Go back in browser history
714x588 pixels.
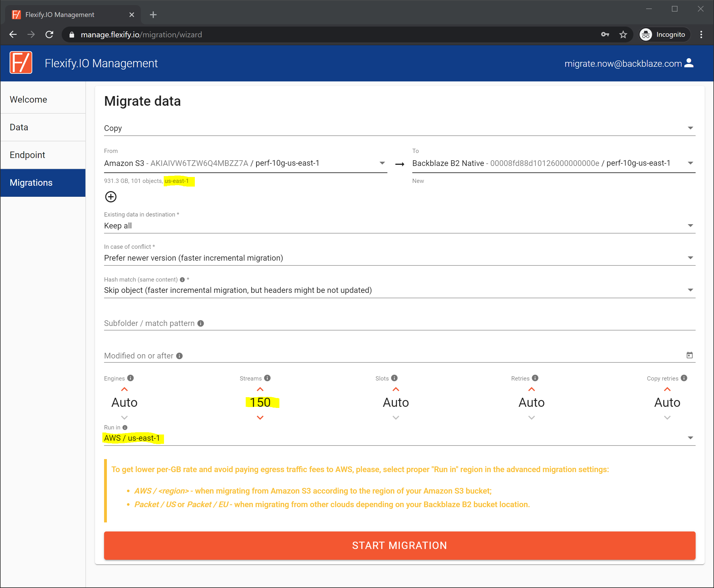[x=13, y=34]
